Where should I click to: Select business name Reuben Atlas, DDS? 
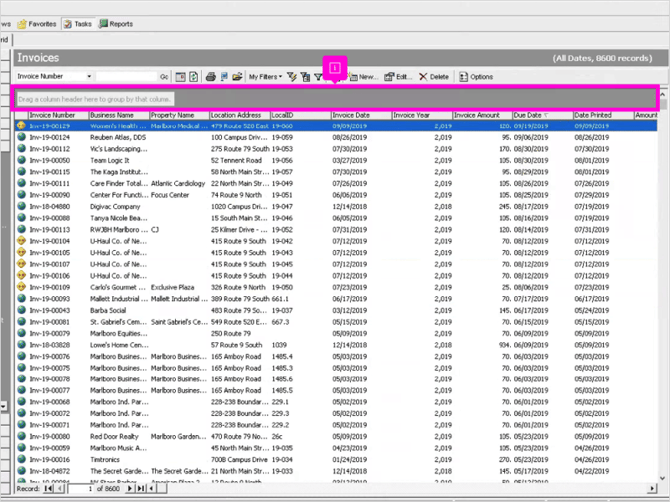pos(118,137)
